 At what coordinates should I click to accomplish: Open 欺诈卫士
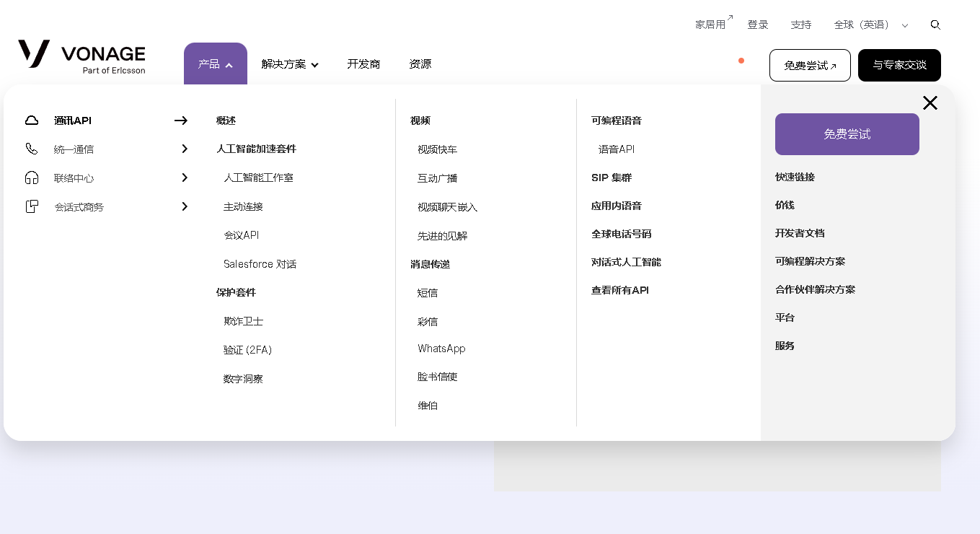pos(243,321)
